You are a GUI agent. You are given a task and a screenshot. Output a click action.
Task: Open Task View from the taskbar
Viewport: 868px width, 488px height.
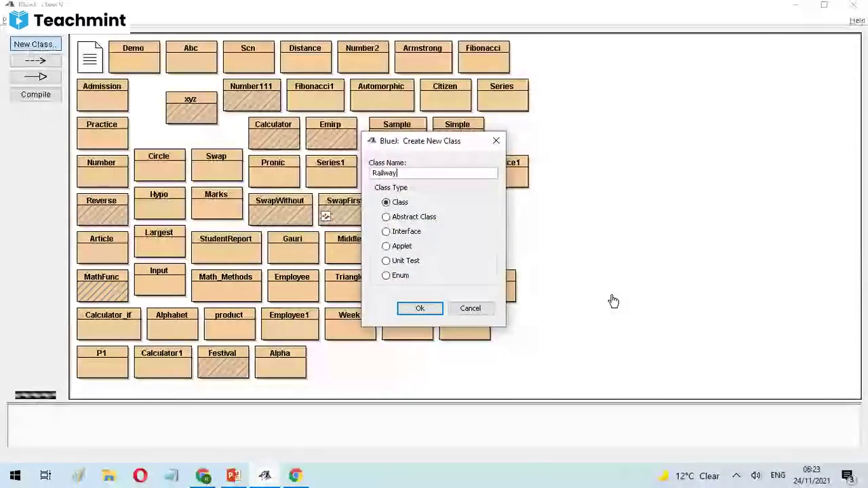[x=45, y=475]
